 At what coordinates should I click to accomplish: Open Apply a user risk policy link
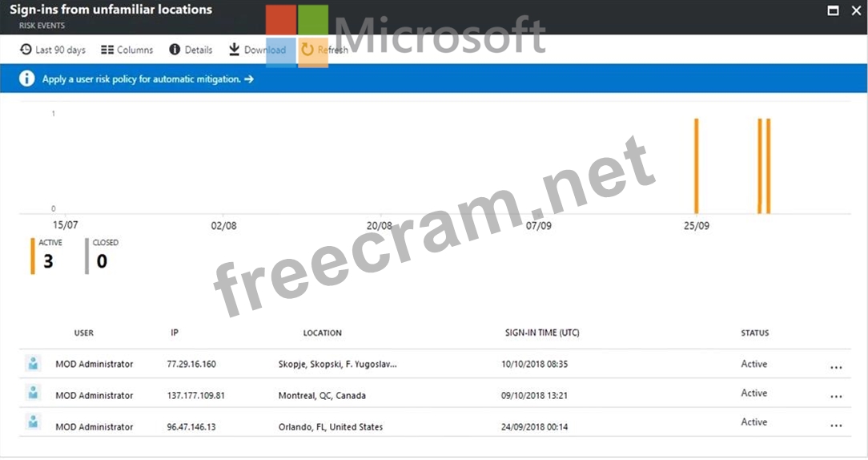click(148, 79)
